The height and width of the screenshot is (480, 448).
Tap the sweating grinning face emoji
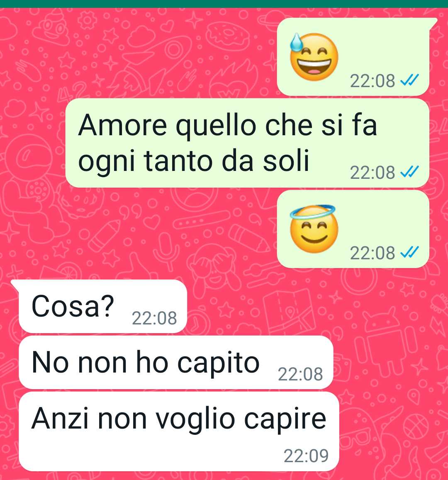click(x=314, y=57)
